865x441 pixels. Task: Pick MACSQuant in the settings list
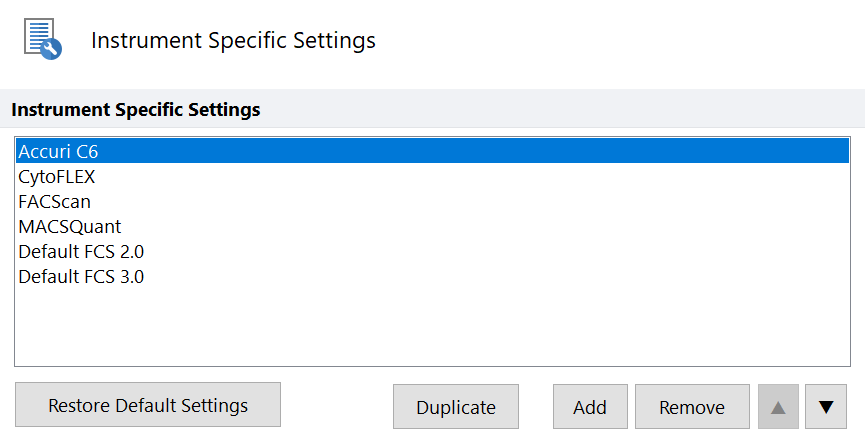click(70, 227)
